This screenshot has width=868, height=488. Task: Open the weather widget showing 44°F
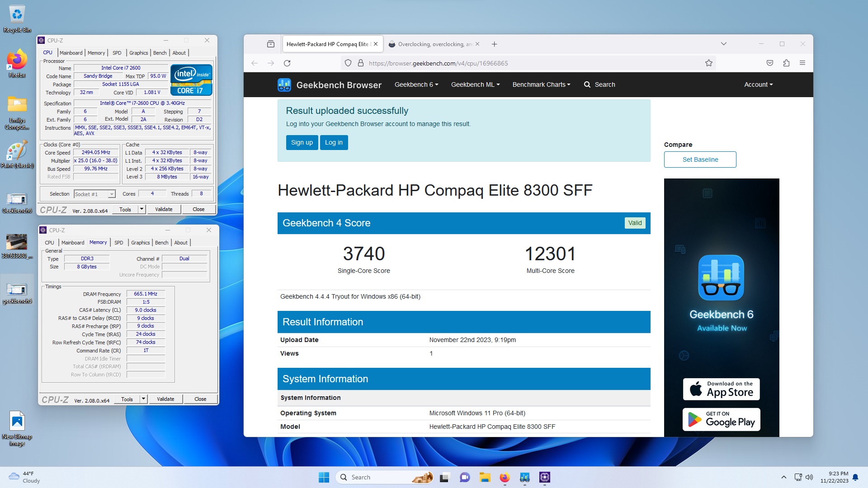25,477
